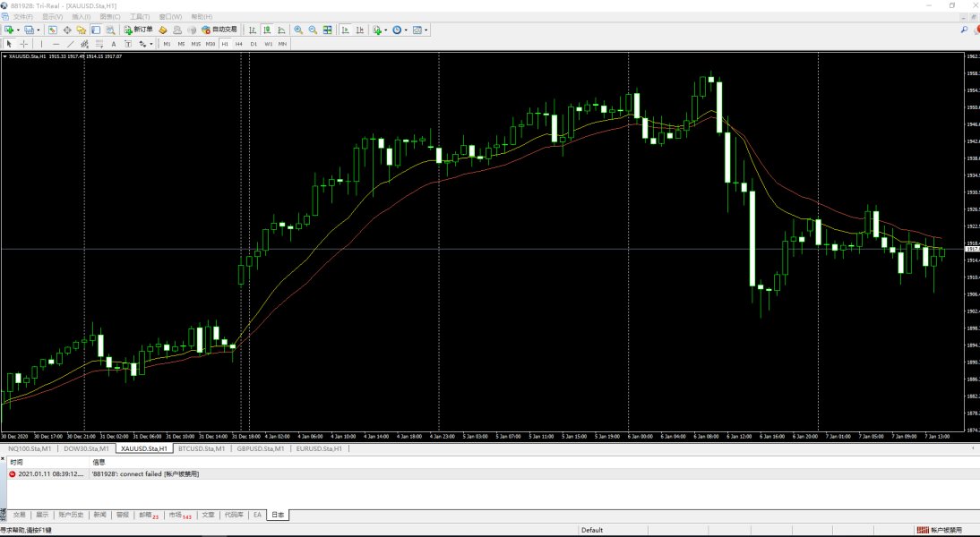Toggle AutoTrading (自动交易)

tap(219, 30)
